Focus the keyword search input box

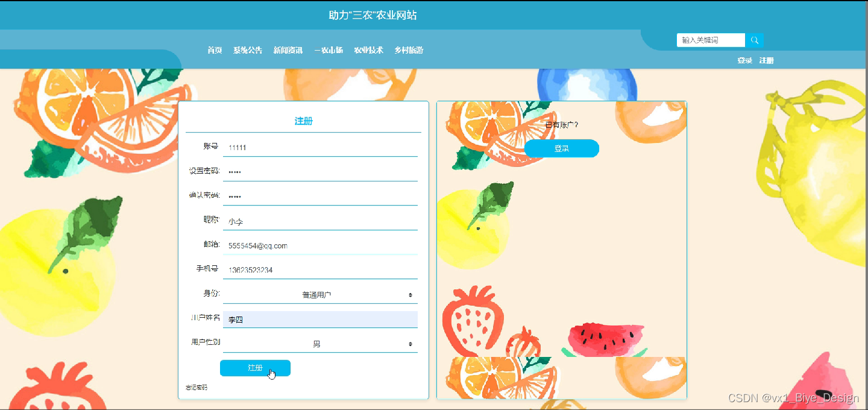coord(711,40)
